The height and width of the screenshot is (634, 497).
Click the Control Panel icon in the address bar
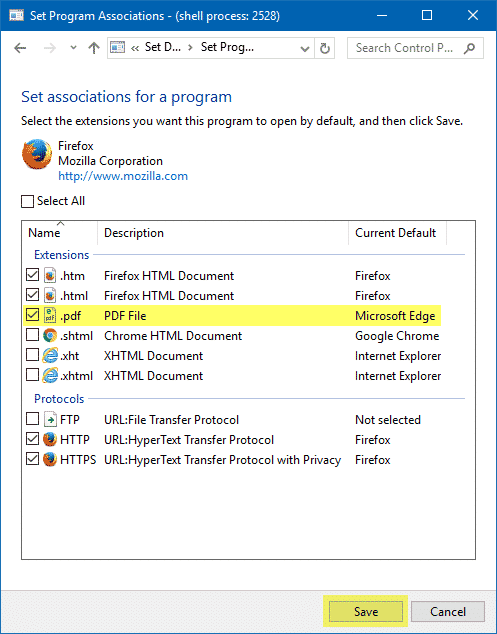(x=118, y=48)
